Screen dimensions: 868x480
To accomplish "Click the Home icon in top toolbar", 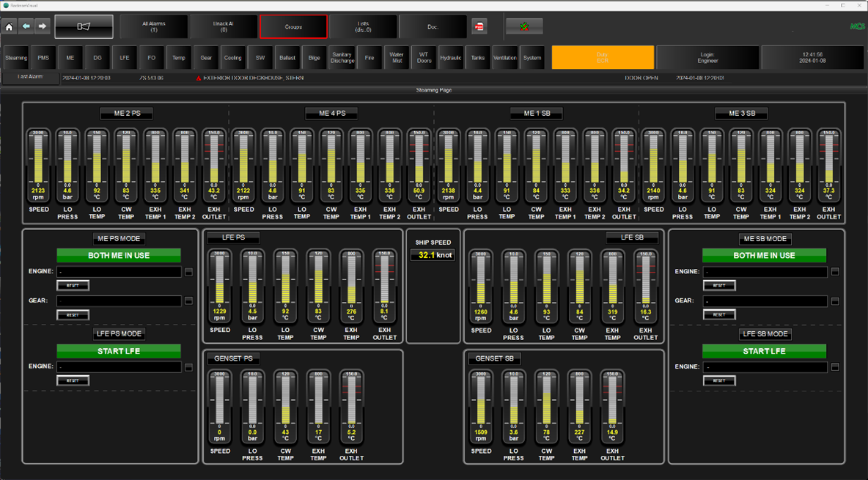I will coord(9,26).
